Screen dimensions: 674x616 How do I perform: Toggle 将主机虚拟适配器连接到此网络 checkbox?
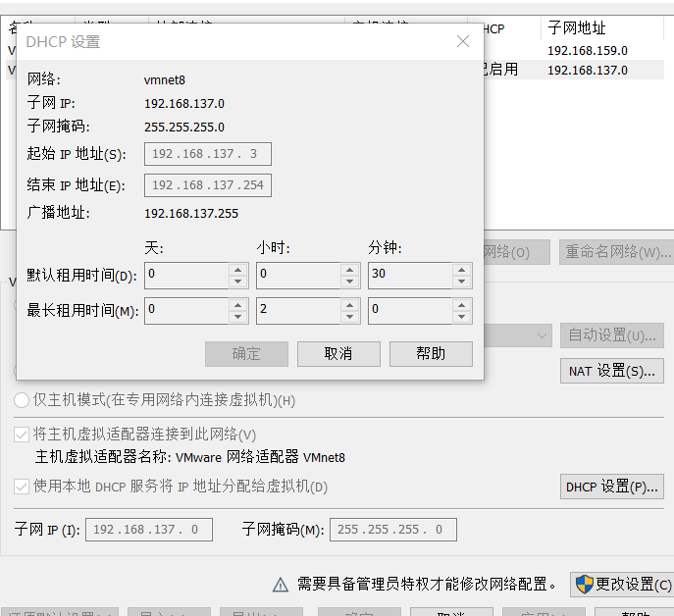(x=22, y=435)
